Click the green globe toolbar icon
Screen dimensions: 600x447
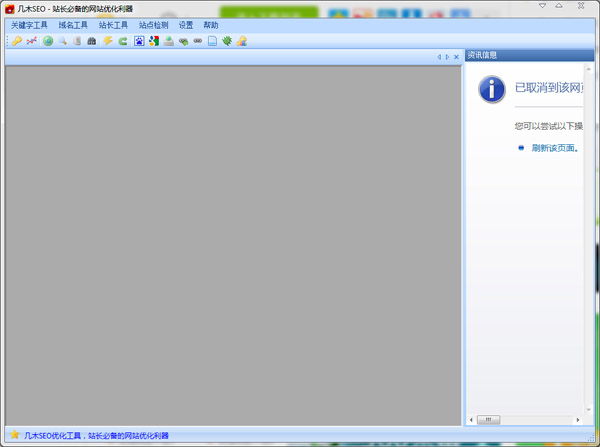point(48,41)
